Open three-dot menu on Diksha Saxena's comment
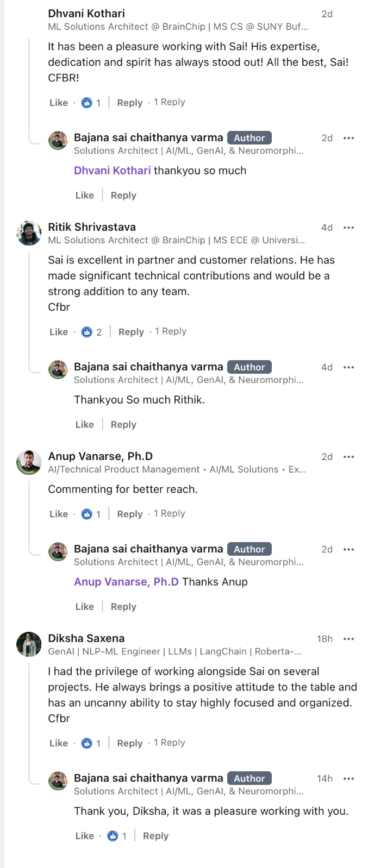This screenshot has width=368, height=868. [348, 639]
